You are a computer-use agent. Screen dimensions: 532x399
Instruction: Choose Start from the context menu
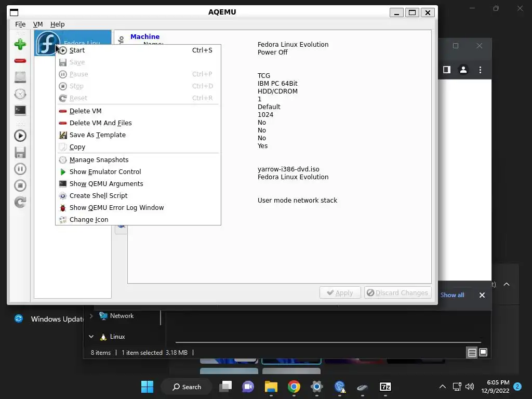coord(138,50)
